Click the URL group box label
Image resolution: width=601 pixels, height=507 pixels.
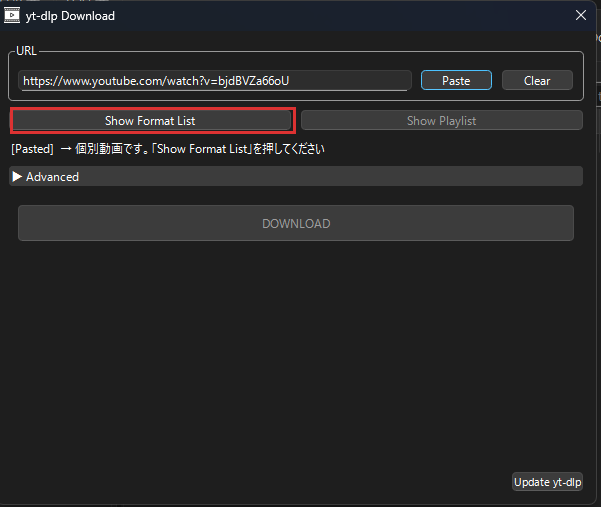[26, 51]
